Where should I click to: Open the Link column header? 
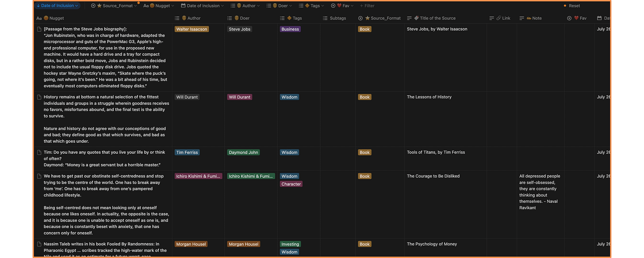point(502,18)
